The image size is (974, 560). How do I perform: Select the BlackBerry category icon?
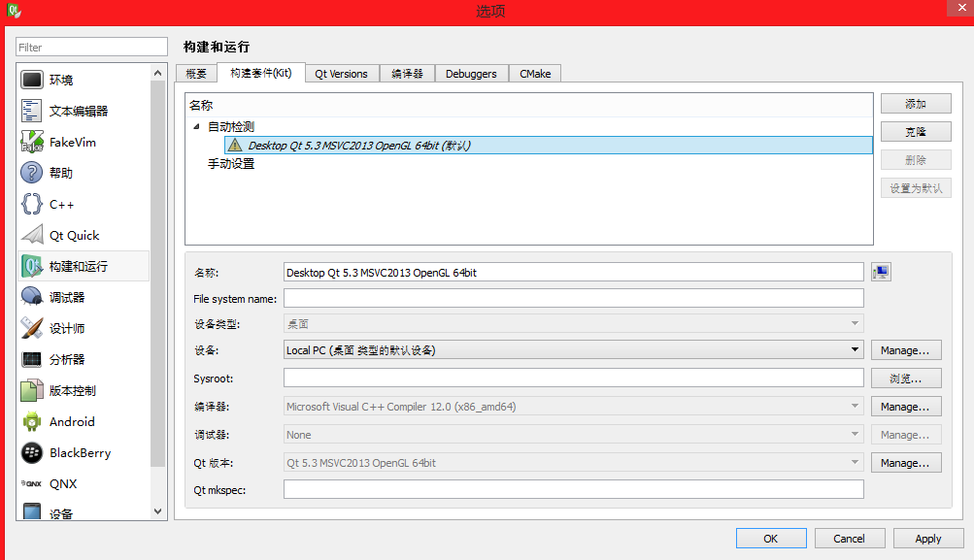click(32, 452)
